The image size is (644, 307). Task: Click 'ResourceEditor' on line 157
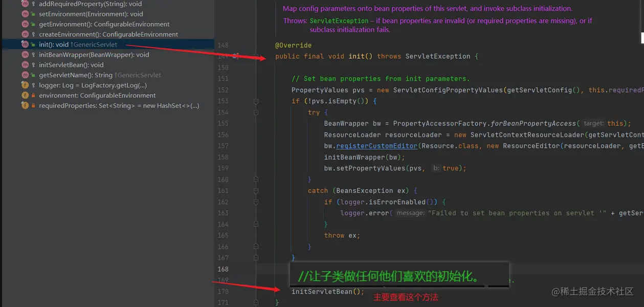tap(531, 146)
